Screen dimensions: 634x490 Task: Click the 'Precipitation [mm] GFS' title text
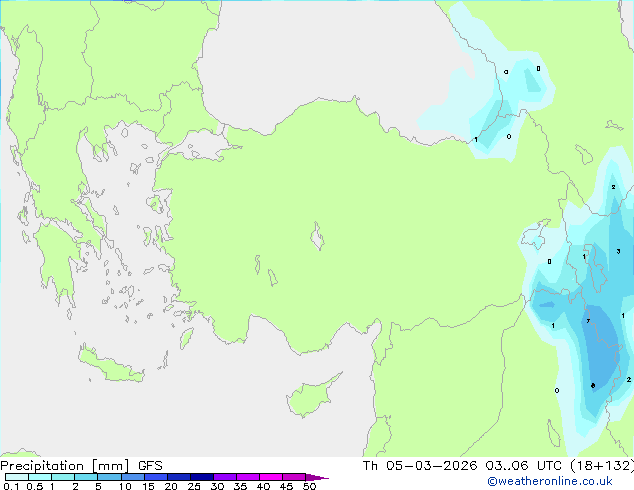pos(81,466)
